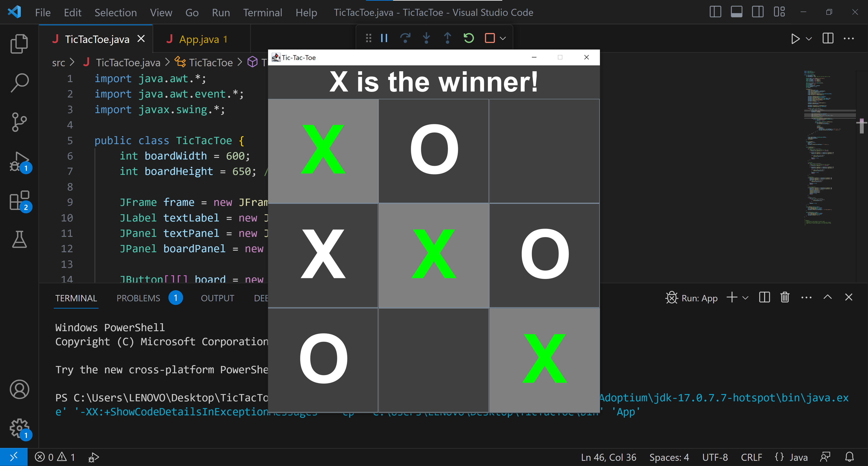Toggle the bottom panel layout button
Viewport: 868px width, 466px height.
click(x=736, y=12)
